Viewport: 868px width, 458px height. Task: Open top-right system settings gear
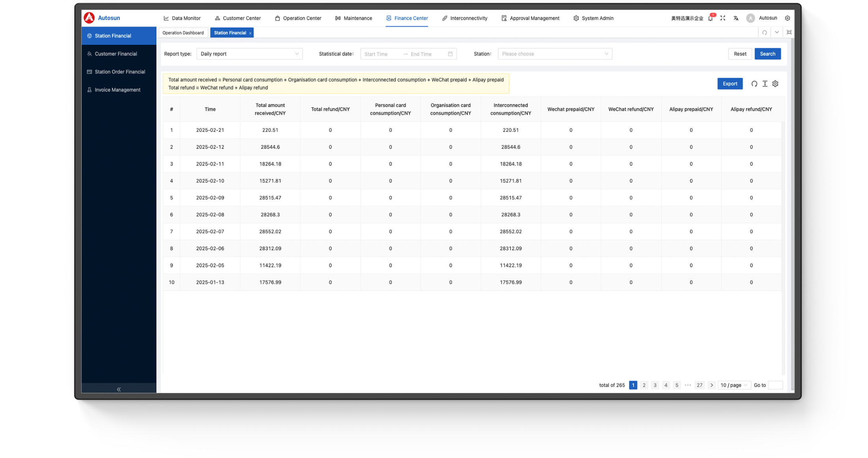click(x=787, y=18)
